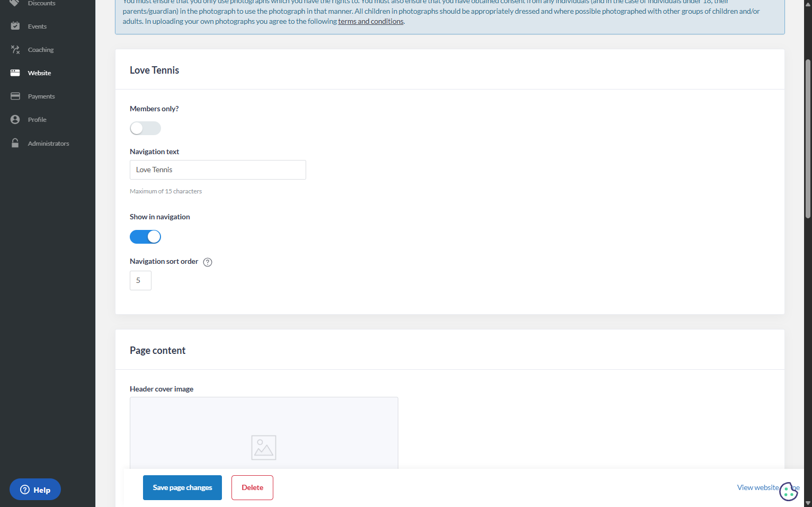This screenshot has width=812, height=507.
Task: Click the Payments card icon
Action: point(15,96)
